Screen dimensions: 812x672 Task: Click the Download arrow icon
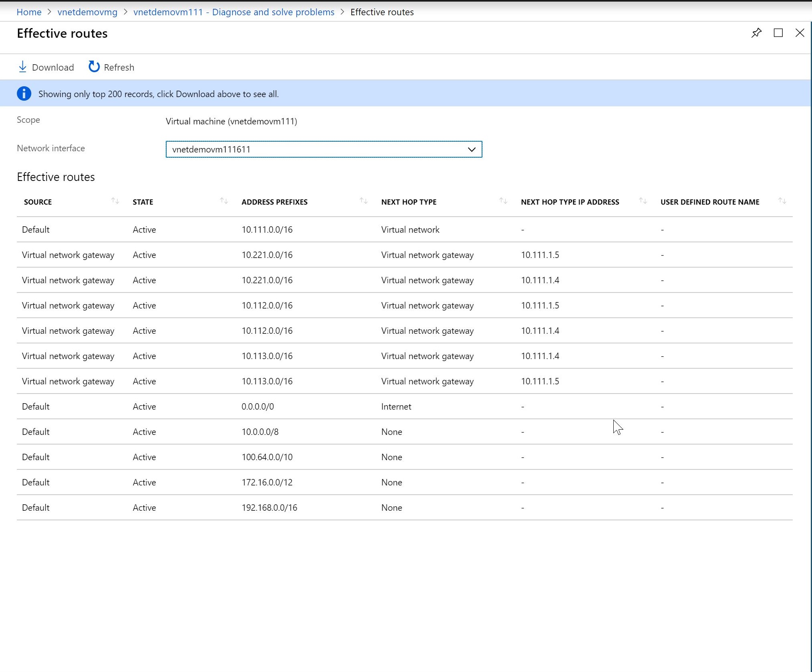tap(22, 67)
